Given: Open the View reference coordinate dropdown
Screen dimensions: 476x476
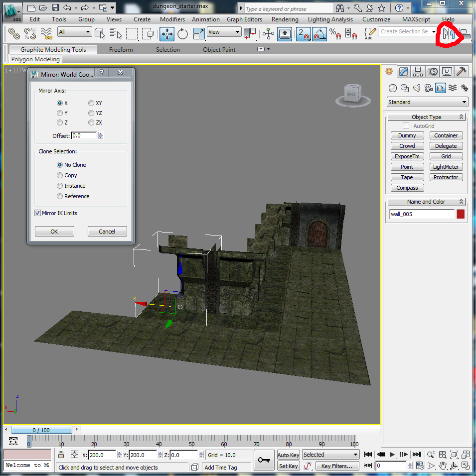Looking at the screenshot, I should (x=224, y=32).
